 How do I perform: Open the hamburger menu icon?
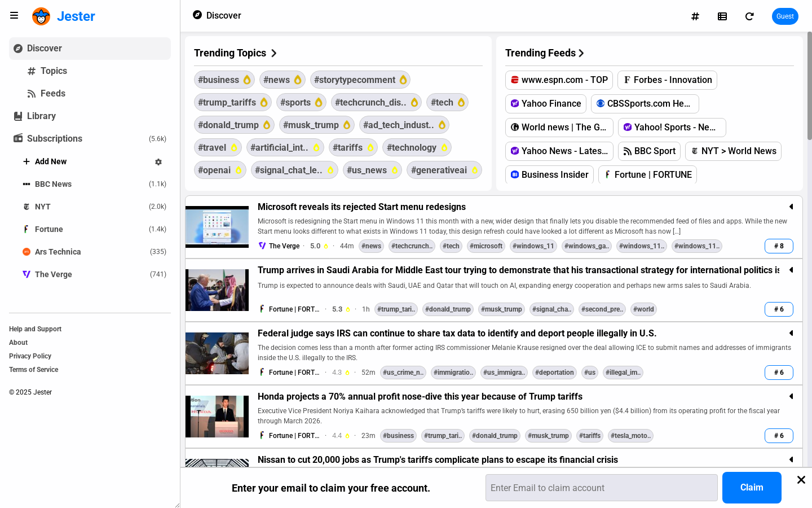[x=14, y=16]
